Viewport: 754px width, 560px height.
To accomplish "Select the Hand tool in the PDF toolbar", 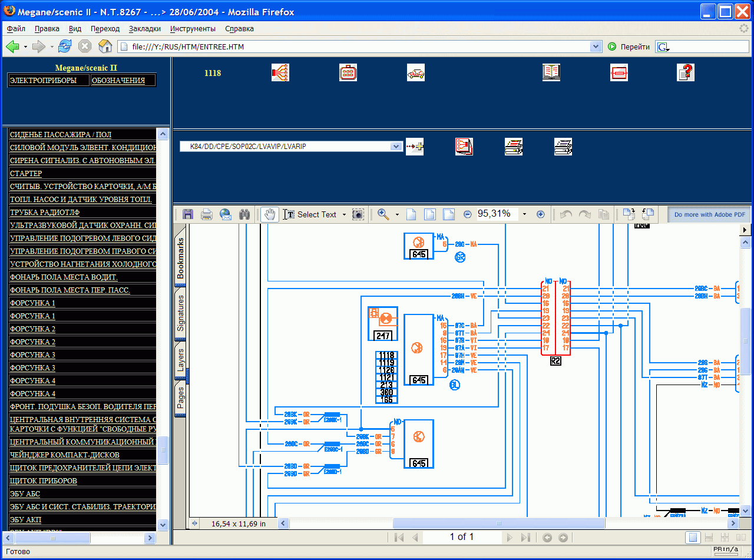I will [269, 214].
